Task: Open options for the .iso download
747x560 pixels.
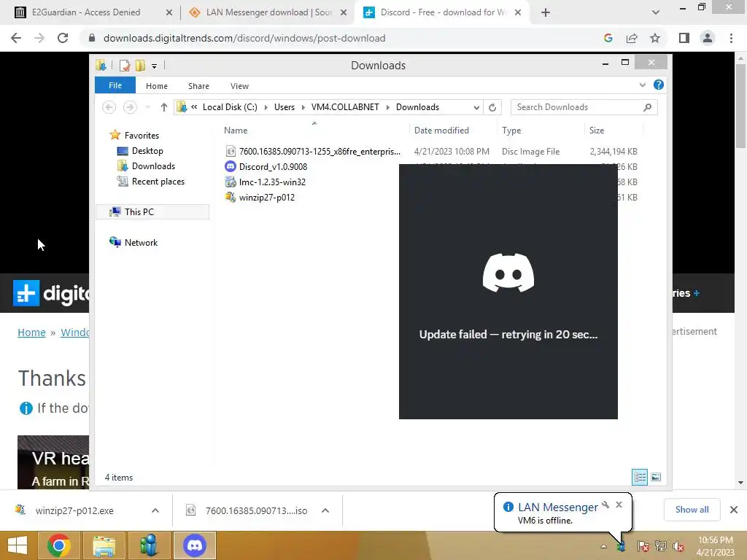Action: click(x=325, y=510)
